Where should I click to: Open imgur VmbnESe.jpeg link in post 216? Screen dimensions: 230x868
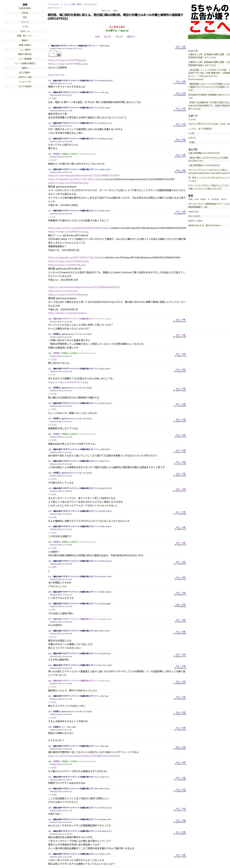coord(68,183)
